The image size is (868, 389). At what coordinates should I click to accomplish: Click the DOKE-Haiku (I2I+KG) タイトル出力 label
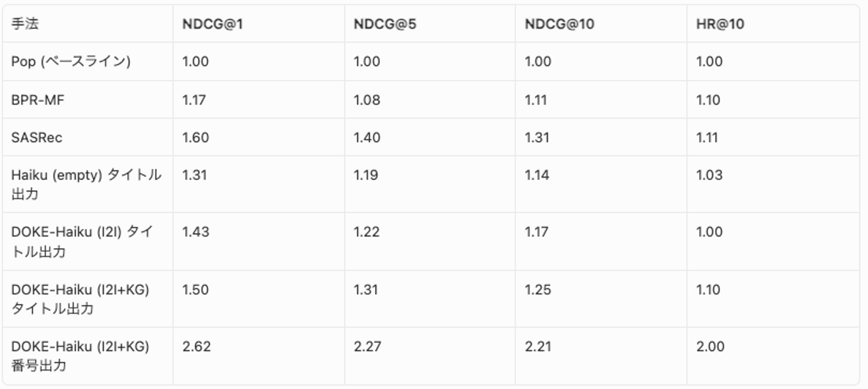[x=80, y=299]
